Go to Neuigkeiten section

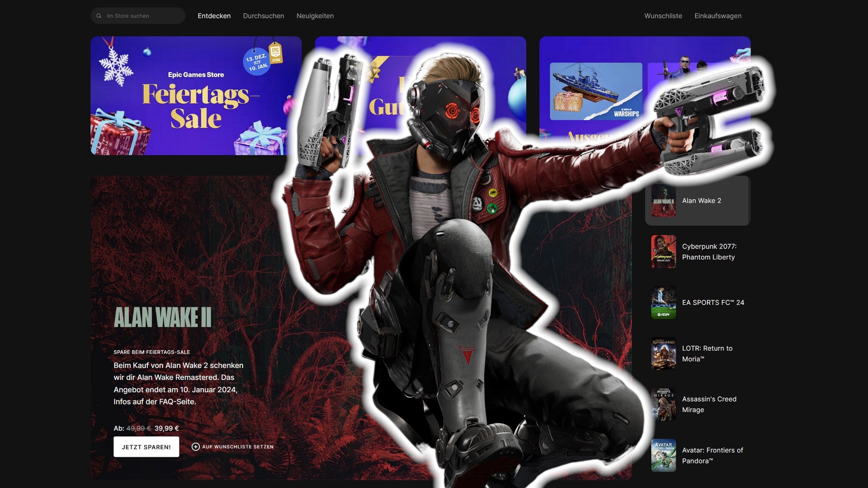pyautogui.click(x=315, y=16)
